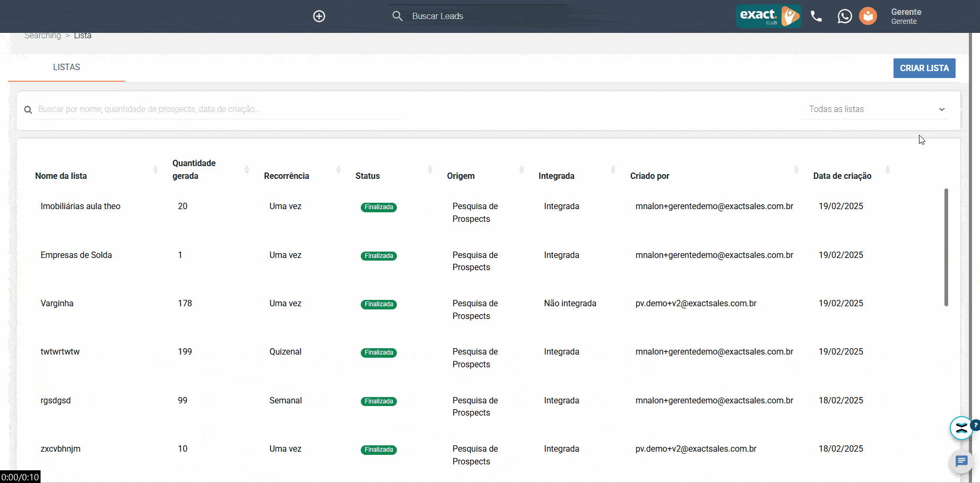Viewport: 980px width, 483px height.
Task: Click Finalizada badge for Imobiliárias aula theo
Action: coord(379,207)
